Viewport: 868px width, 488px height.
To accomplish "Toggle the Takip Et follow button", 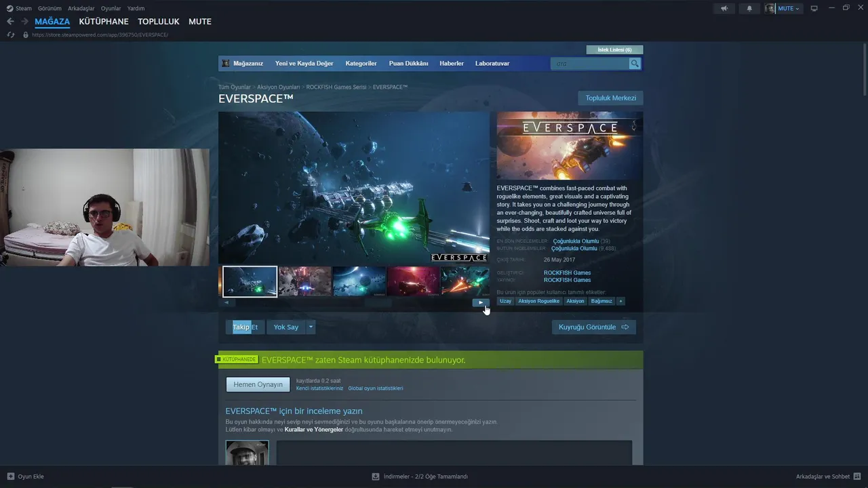I will (x=245, y=327).
